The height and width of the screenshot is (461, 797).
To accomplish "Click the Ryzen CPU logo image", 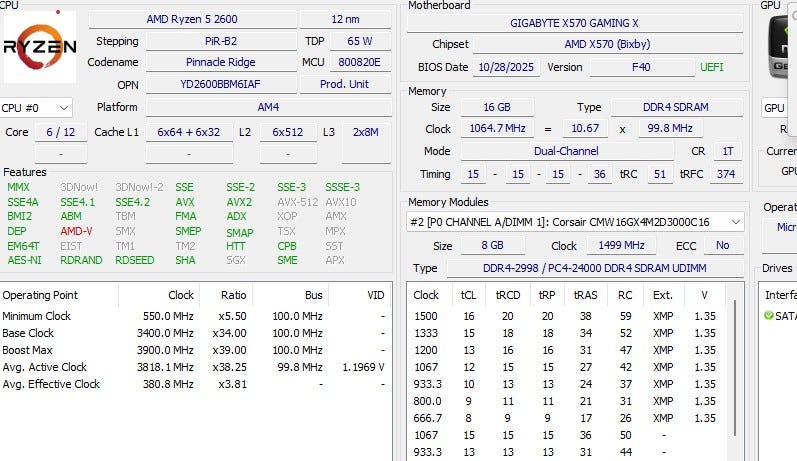I will pyautogui.click(x=40, y=47).
